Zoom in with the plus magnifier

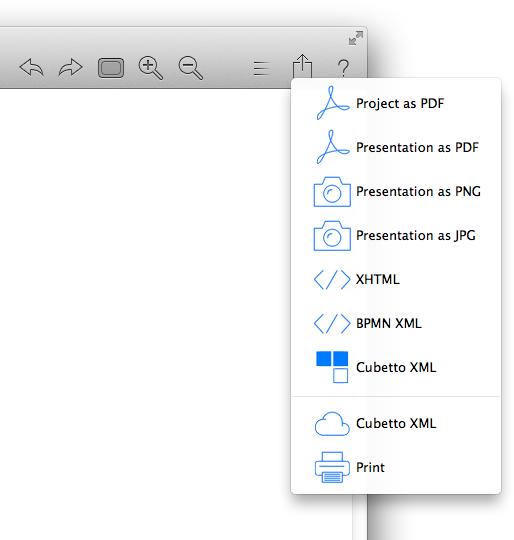pyautogui.click(x=150, y=68)
